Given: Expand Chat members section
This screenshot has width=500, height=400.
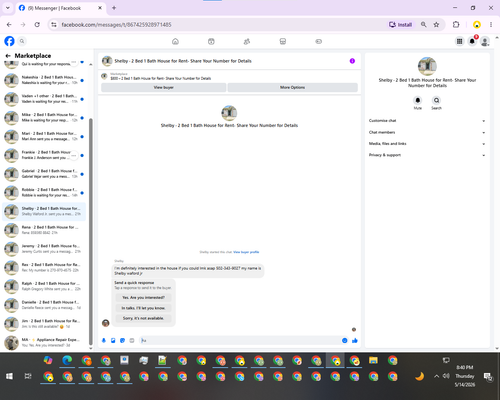Looking at the screenshot, I should click(427, 132).
